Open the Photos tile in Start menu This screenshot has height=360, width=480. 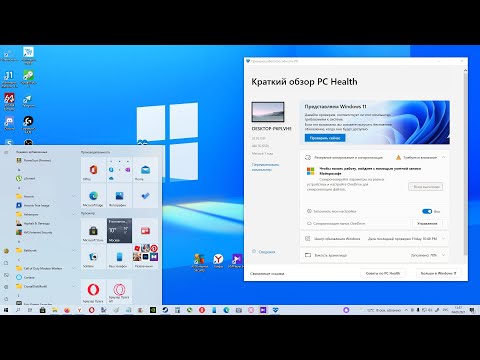119,196
